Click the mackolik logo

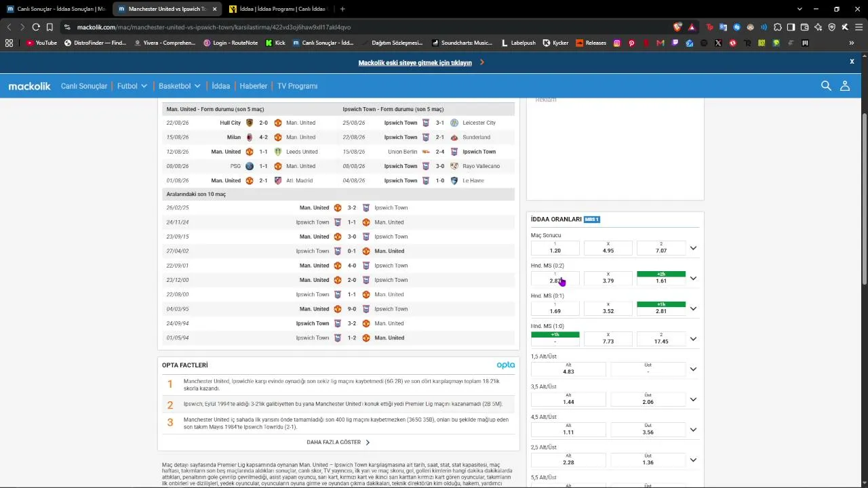tap(29, 86)
